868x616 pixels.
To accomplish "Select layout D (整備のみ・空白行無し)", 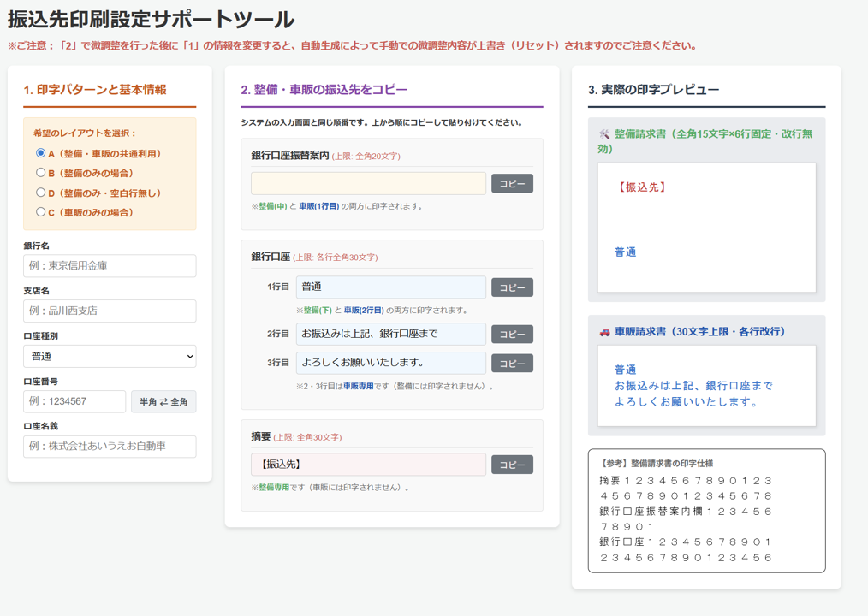I will point(40,192).
